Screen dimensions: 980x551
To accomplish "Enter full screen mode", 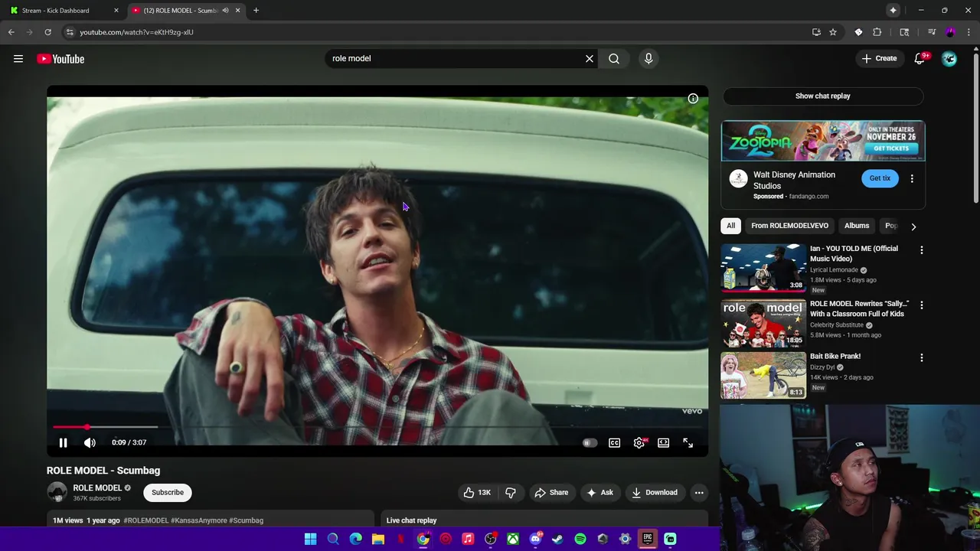I will tap(688, 442).
